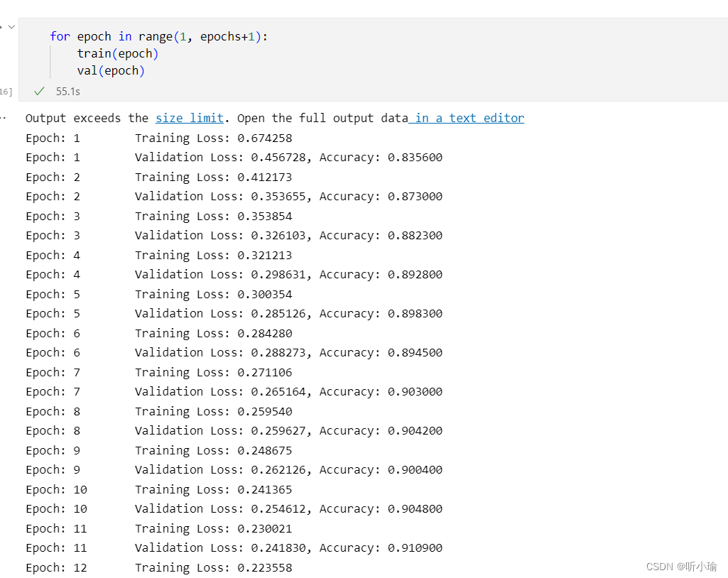Image resolution: width=728 pixels, height=578 pixels.
Task: Click the indentation guide inside the for loop
Action: point(51,62)
